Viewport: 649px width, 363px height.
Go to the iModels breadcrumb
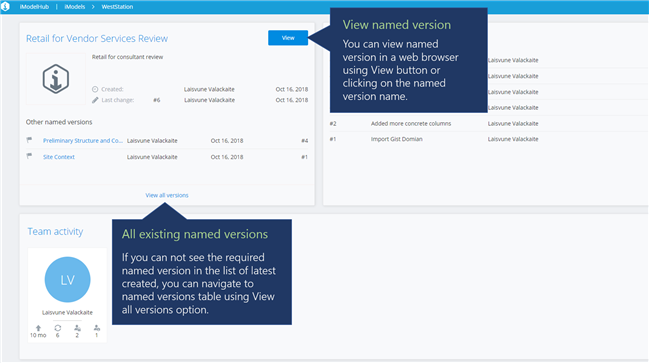75,7
